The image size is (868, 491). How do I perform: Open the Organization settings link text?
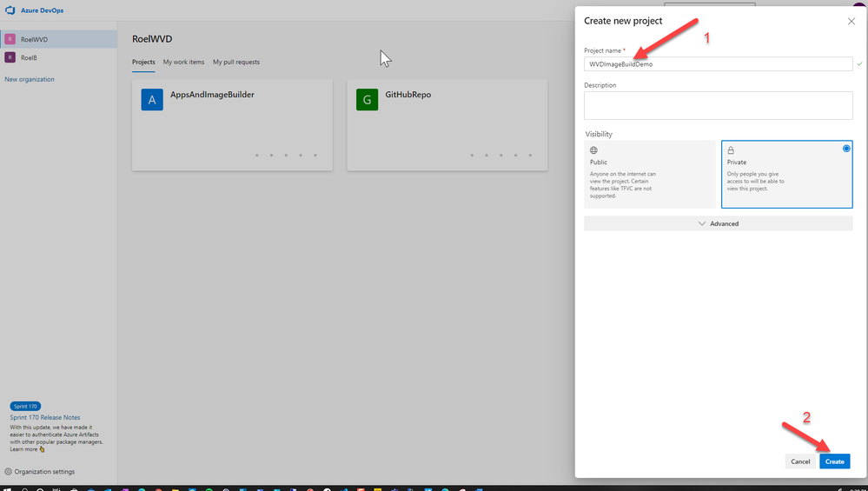(44, 472)
